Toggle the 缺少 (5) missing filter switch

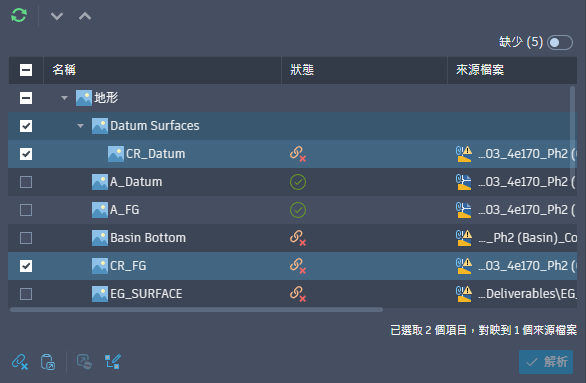tap(559, 42)
